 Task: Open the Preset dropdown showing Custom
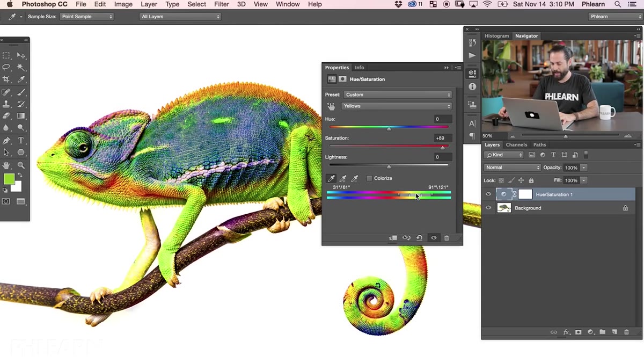pyautogui.click(x=397, y=95)
